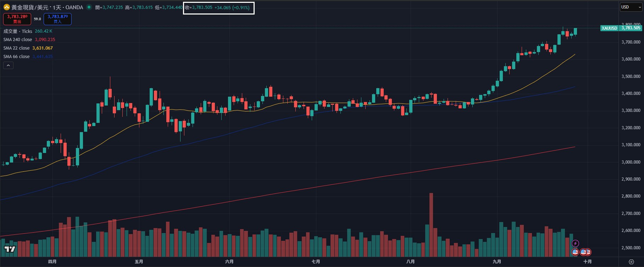Screen dimensions: 644x267
Task: Select the SMA 240 close indicator
Action: [x=18, y=40]
